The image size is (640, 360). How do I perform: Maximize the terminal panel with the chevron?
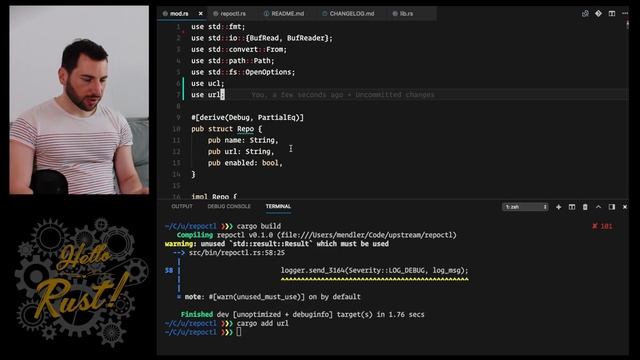598,207
